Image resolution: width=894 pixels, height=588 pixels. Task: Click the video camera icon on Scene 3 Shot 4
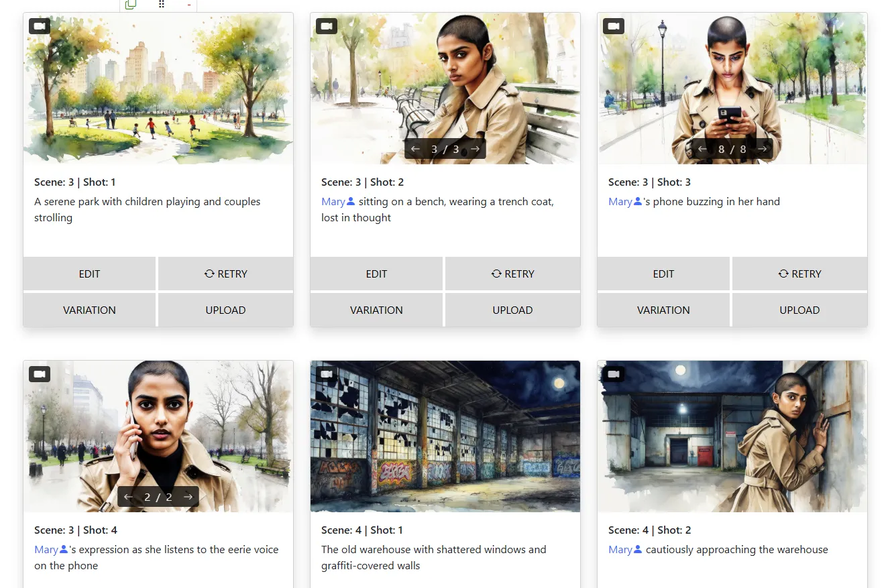[39, 373]
